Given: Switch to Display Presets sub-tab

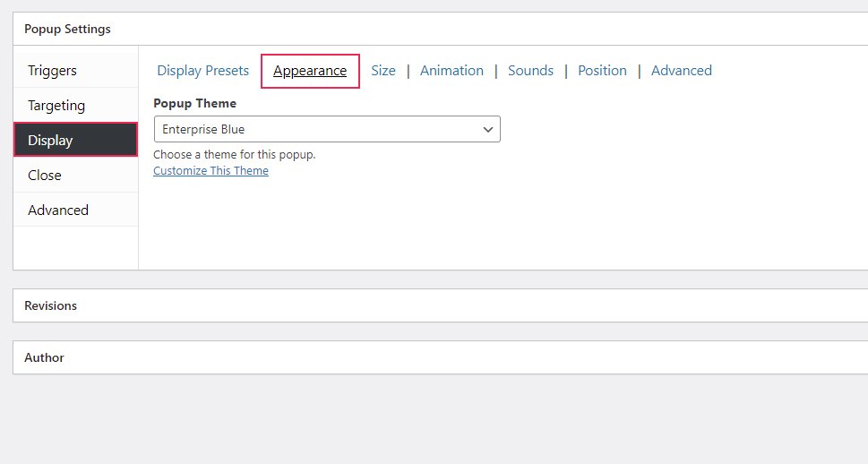Looking at the screenshot, I should click(x=202, y=71).
